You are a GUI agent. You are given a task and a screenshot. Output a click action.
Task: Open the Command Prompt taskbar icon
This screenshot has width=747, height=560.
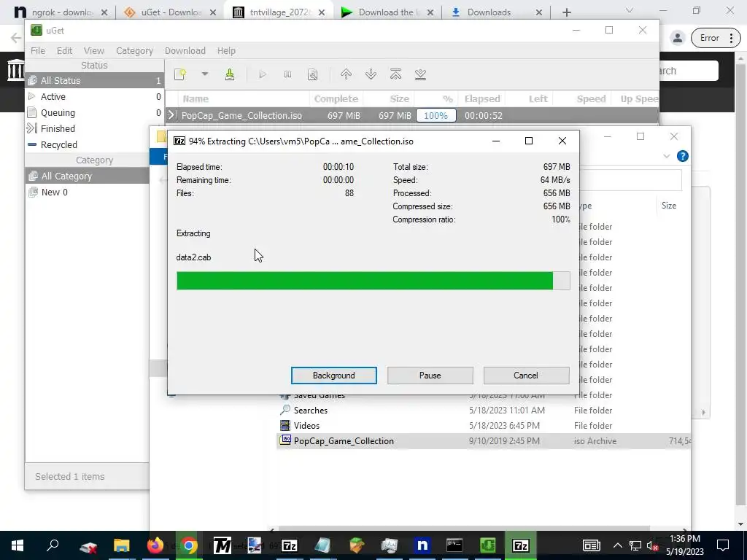454,545
